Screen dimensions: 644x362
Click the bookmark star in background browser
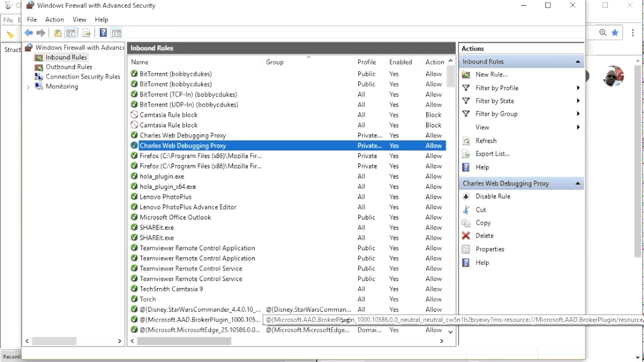[615, 33]
